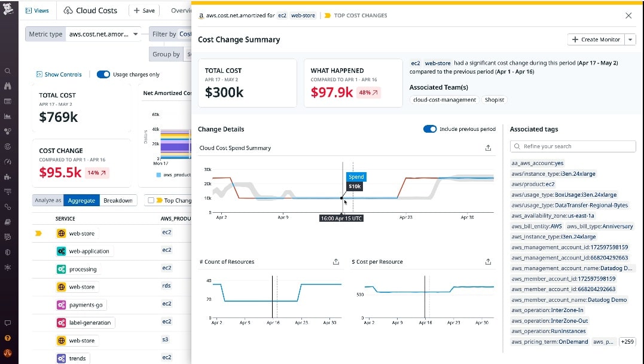Click the payments-go service icon
644x364 pixels.
pos(61,305)
